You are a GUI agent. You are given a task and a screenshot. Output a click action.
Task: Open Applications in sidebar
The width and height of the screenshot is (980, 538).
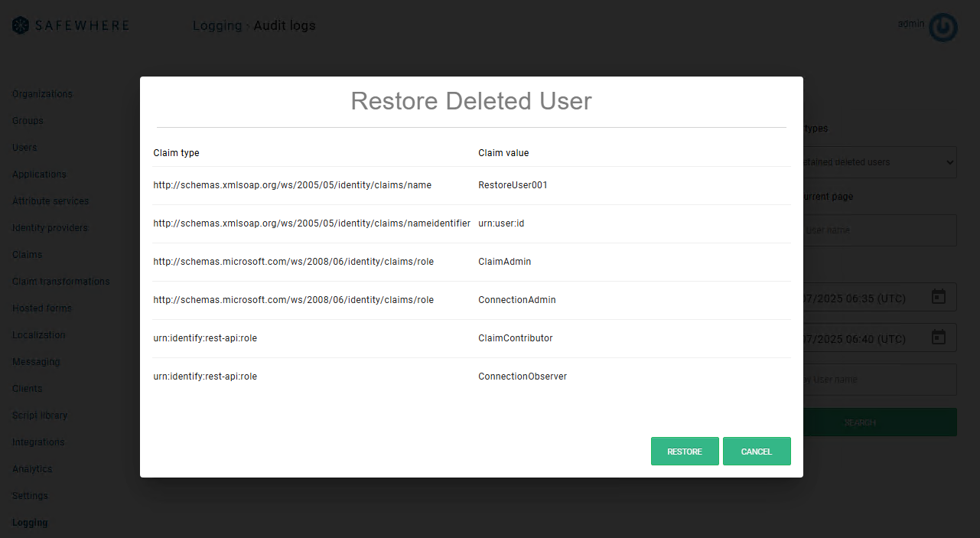[39, 174]
